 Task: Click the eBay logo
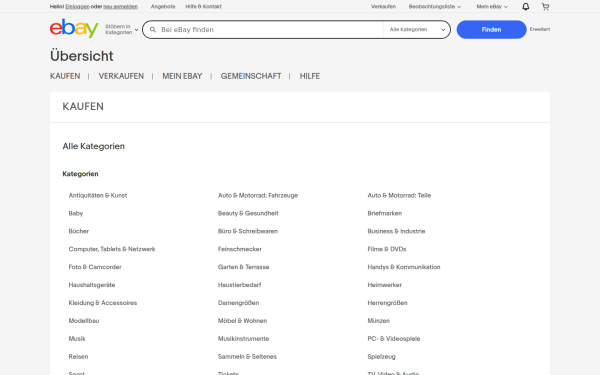tap(74, 29)
